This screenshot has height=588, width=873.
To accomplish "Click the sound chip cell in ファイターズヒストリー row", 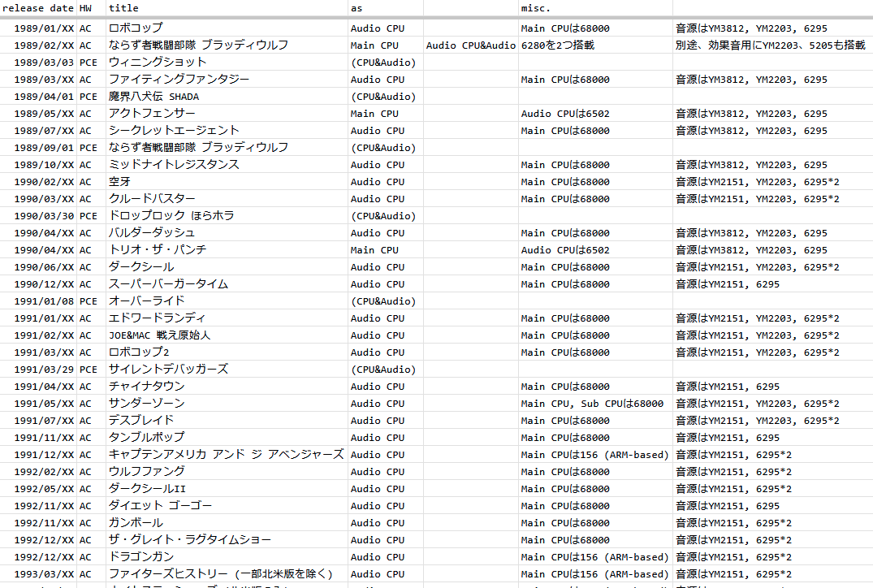I will (733, 573).
